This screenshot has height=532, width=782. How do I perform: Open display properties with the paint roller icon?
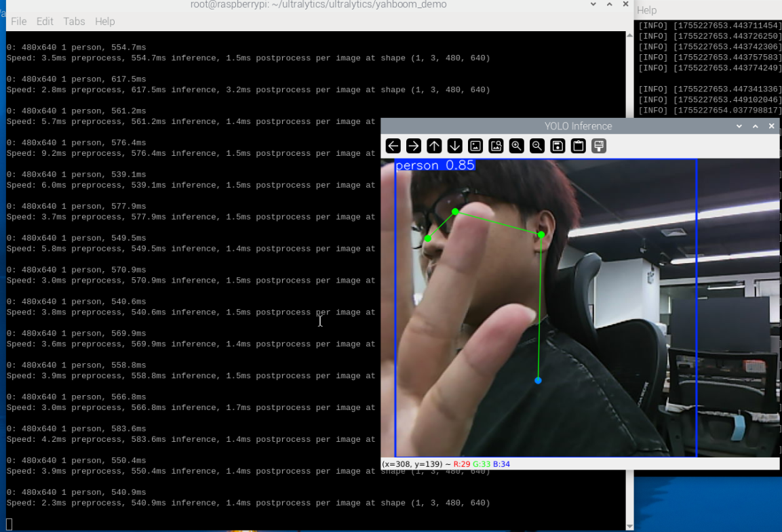click(599, 146)
